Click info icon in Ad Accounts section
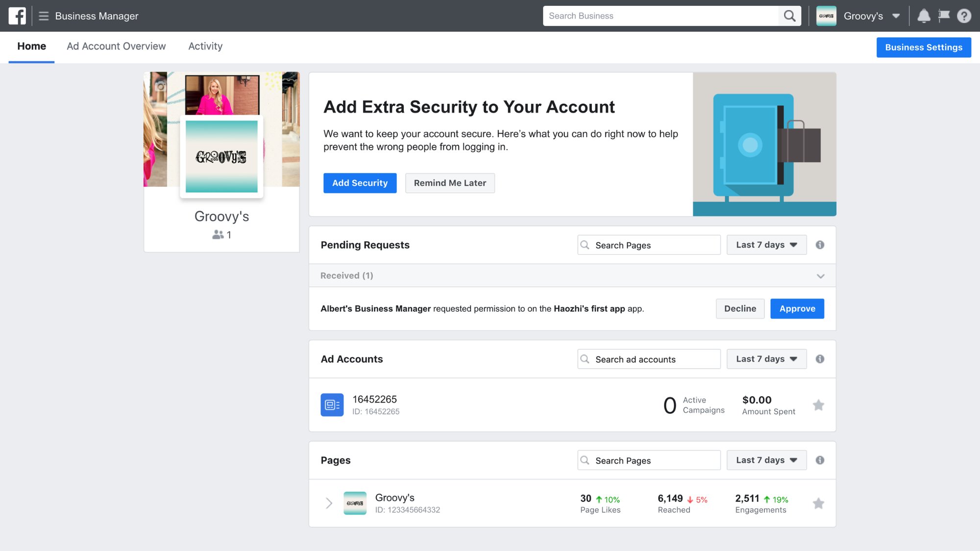 [x=820, y=359]
